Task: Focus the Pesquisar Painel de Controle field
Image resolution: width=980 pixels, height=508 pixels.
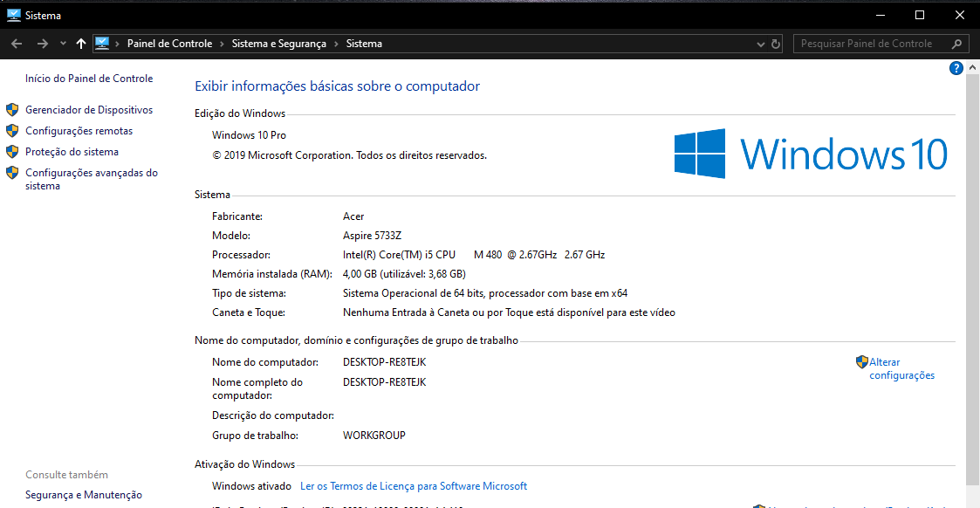Action: pos(881,44)
